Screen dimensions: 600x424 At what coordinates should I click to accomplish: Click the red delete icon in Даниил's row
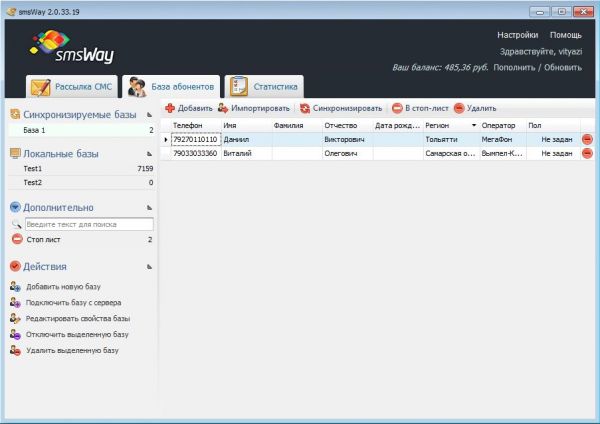(587, 139)
